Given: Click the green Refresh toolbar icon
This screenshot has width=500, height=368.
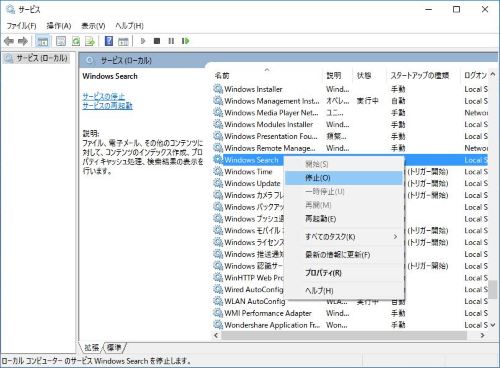Looking at the screenshot, I should point(76,41).
